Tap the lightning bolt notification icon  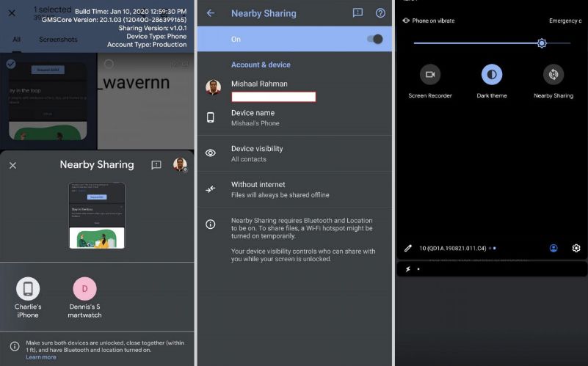pyautogui.click(x=408, y=268)
